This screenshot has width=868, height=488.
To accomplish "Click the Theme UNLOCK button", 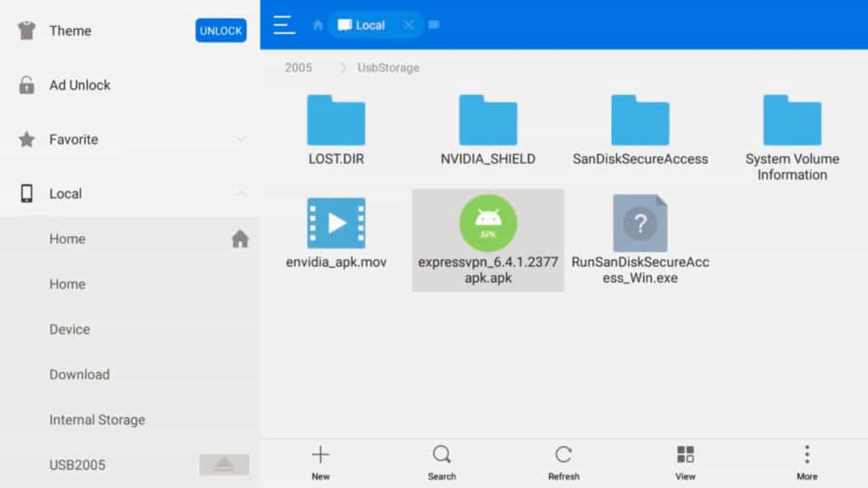I will pos(221,30).
